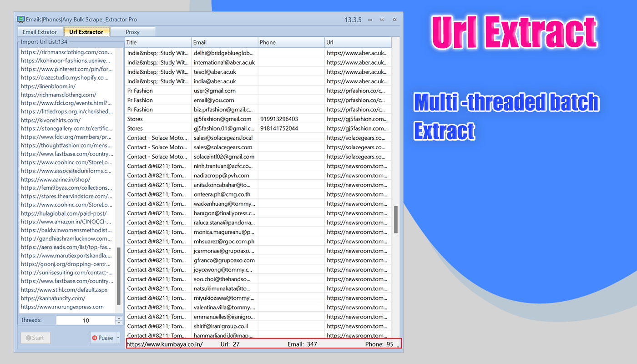Image resolution: width=637 pixels, height=364 pixels.
Task: Increase Threads with the up arrow
Action: tap(119, 318)
